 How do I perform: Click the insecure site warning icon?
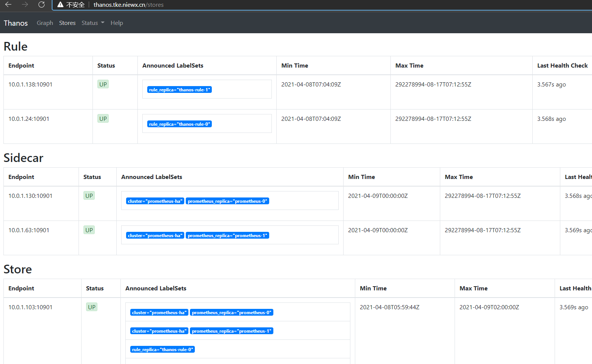click(60, 5)
